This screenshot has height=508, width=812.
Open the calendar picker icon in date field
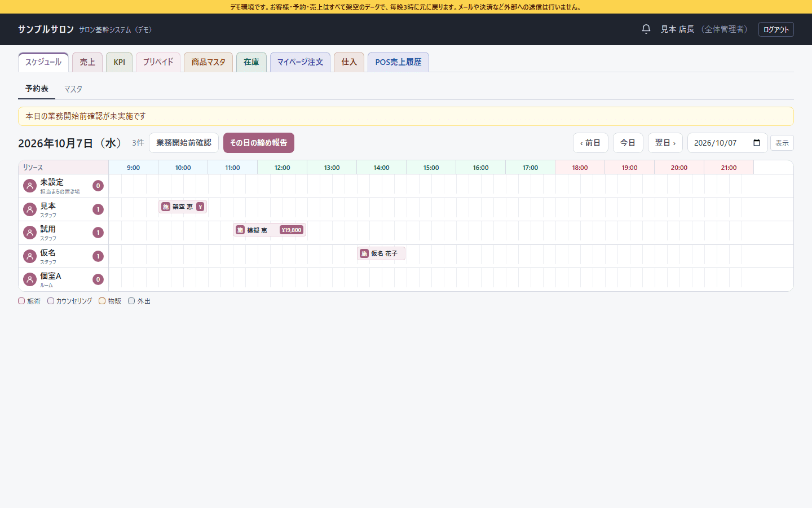click(757, 143)
